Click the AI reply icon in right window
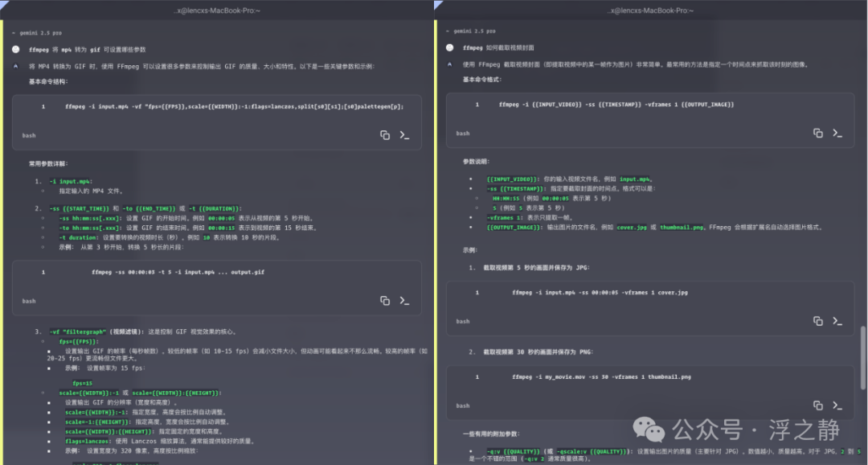 [x=450, y=64]
